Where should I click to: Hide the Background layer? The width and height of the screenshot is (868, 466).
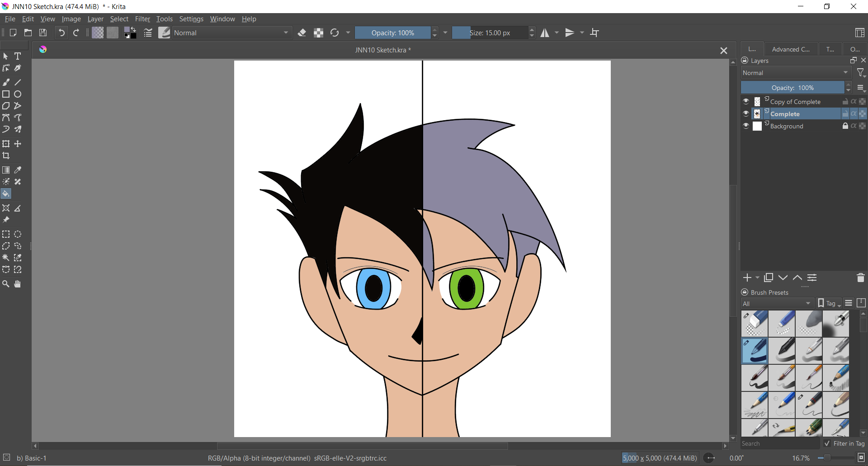[746, 126]
